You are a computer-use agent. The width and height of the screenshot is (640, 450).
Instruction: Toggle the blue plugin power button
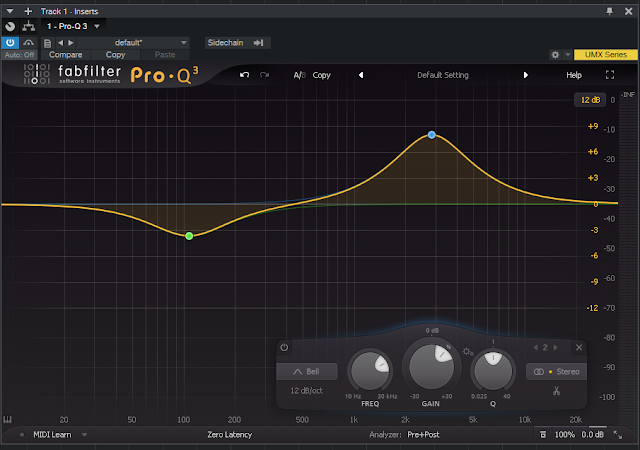coord(10,42)
